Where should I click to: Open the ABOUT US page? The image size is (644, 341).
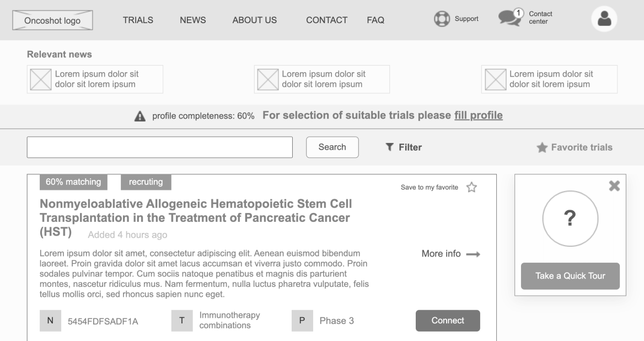(x=255, y=20)
